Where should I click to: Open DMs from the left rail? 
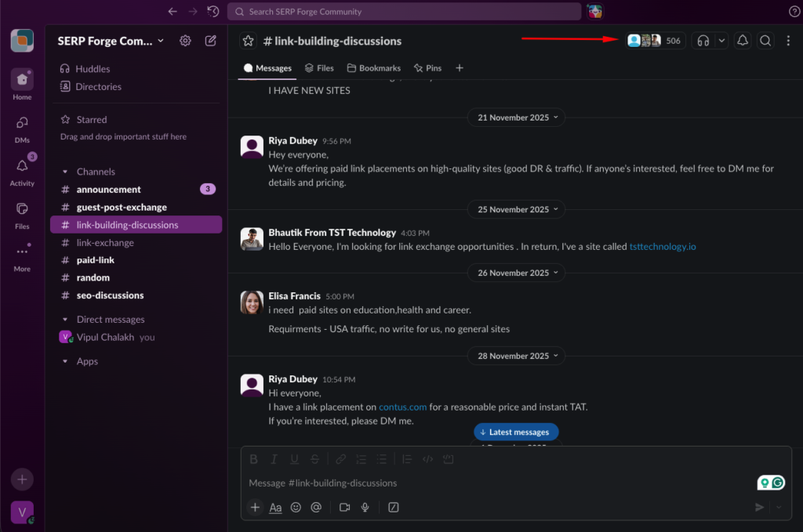click(x=22, y=128)
